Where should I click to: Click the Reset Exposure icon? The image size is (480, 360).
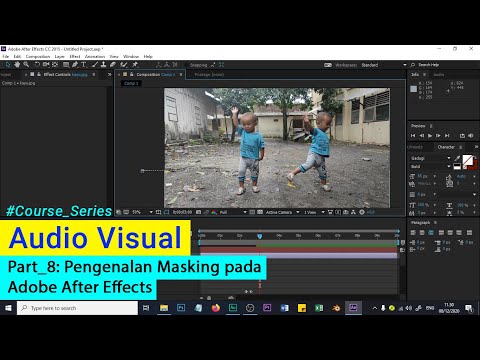tap(362, 212)
